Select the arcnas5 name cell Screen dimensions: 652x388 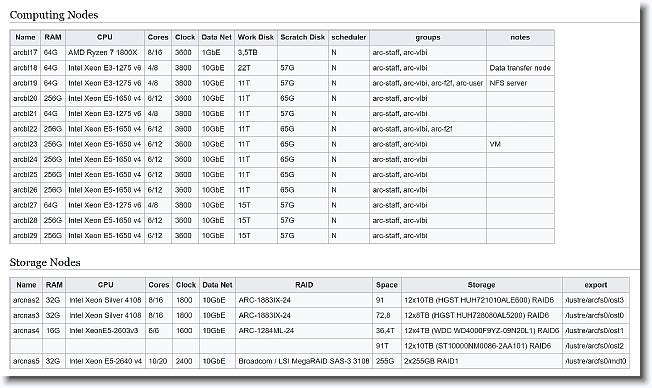26,361
